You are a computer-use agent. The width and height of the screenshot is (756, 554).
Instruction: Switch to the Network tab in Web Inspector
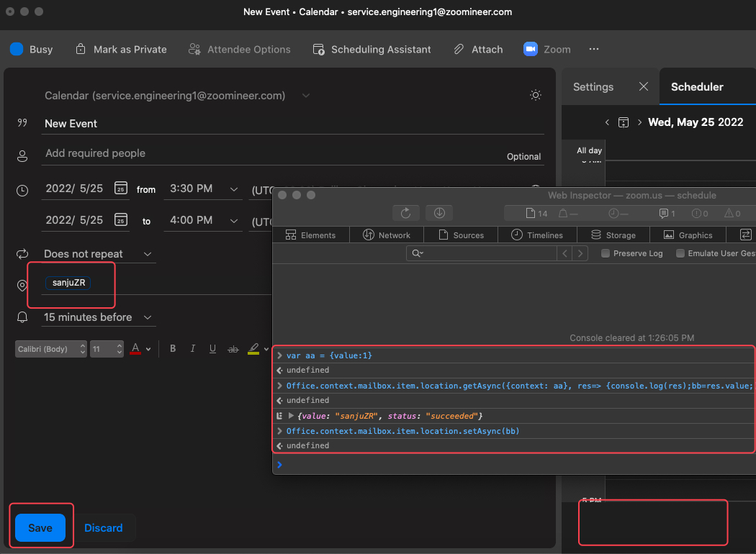pos(386,234)
